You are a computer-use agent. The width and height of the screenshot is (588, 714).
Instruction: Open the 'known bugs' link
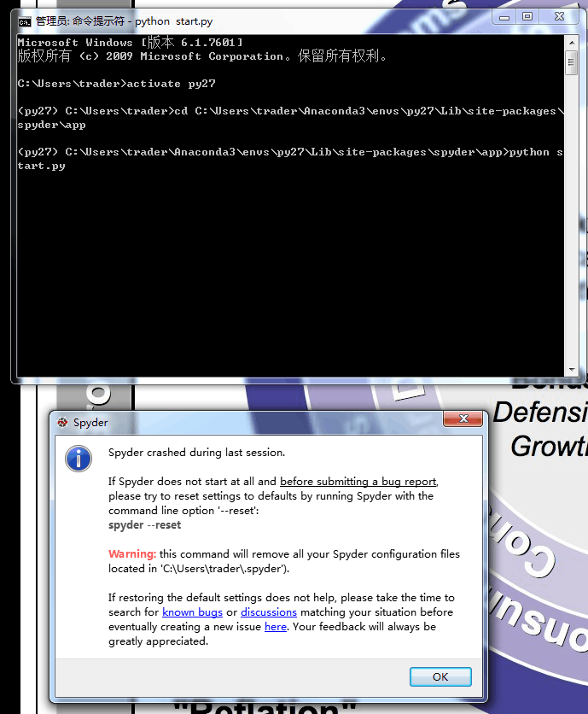point(192,612)
